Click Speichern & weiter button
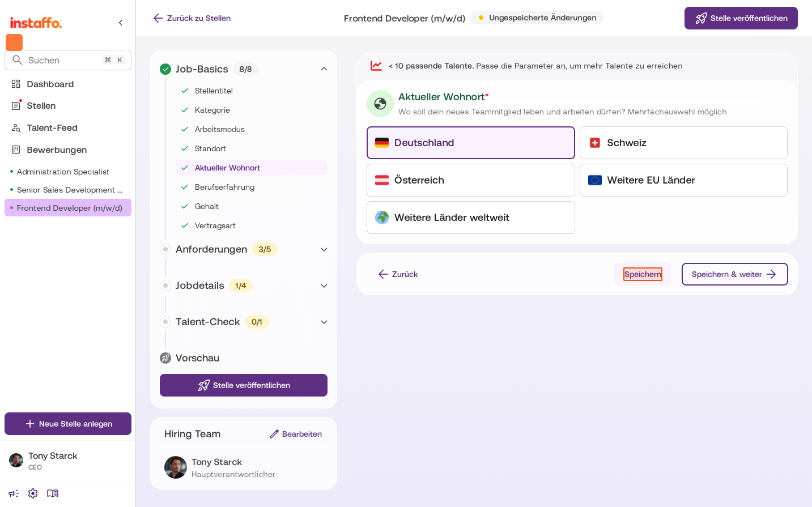The height and width of the screenshot is (507, 812). point(735,274)
